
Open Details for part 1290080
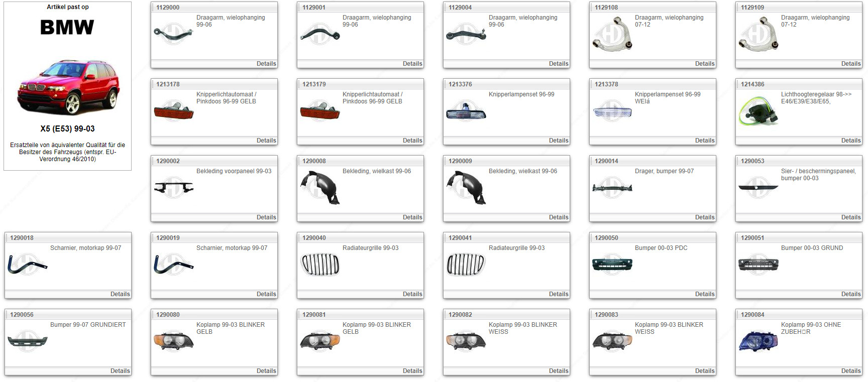(266, 371)
